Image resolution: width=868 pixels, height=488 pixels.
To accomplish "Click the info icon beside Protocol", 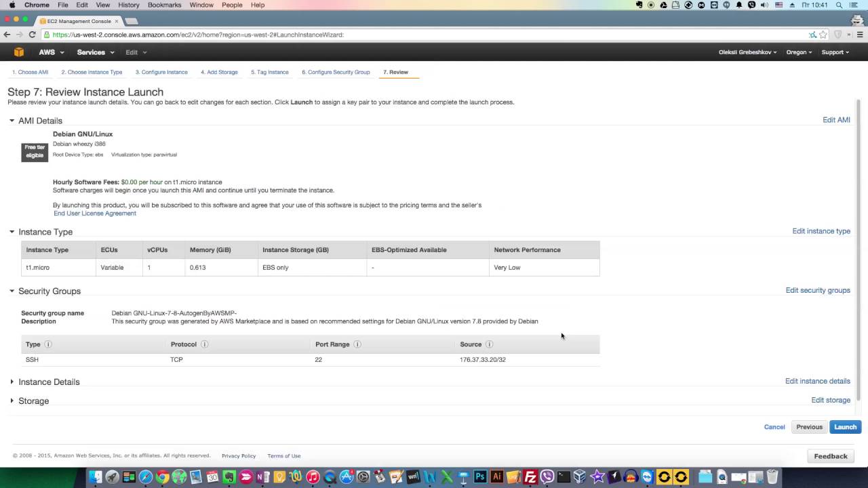I will click(204, 344).
